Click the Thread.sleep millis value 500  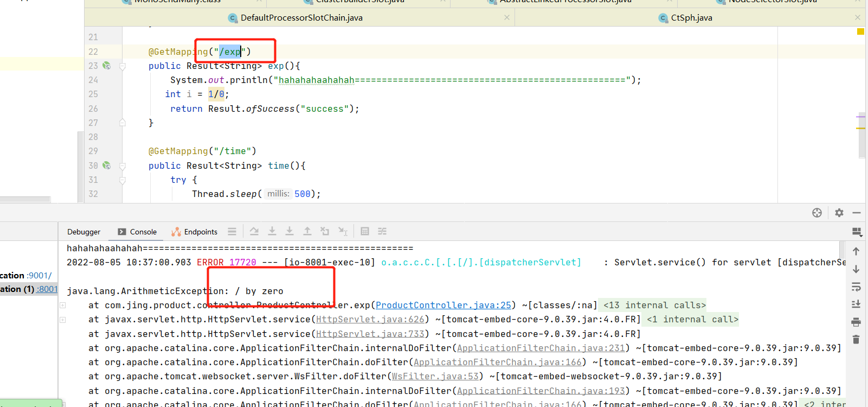(x=303, y=194)
